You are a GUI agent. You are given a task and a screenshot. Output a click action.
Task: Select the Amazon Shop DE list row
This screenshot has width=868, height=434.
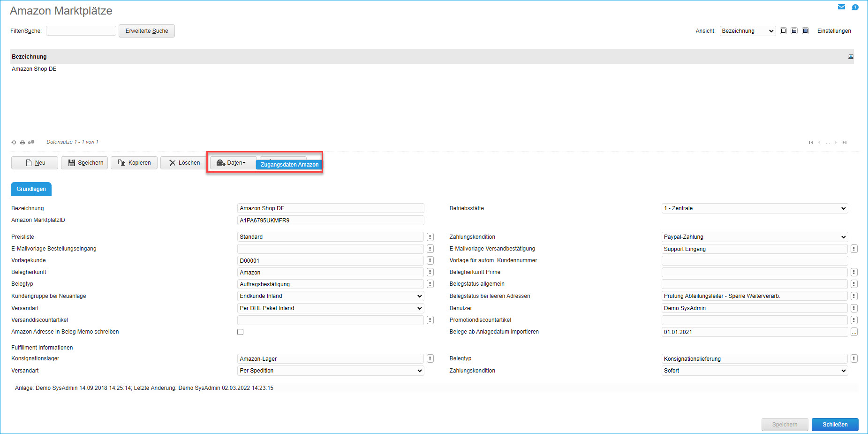pyautogui.click(x=432, y=69)
